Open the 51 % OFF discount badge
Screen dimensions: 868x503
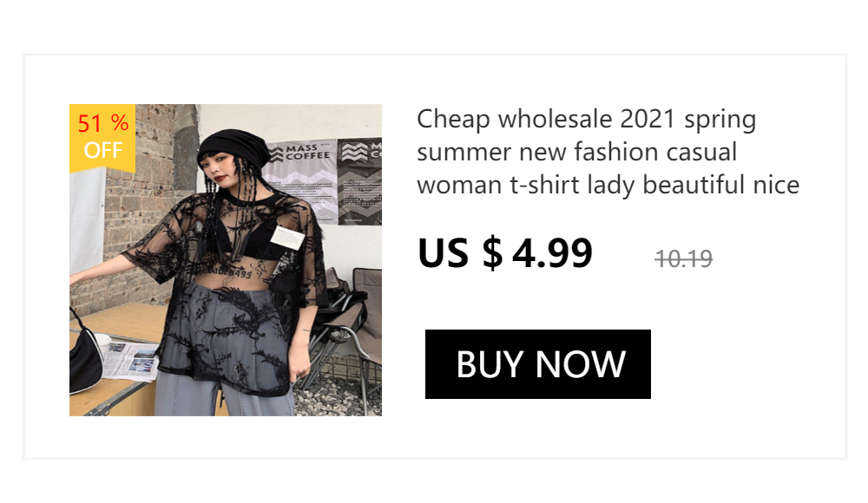(x=102, y=138)
